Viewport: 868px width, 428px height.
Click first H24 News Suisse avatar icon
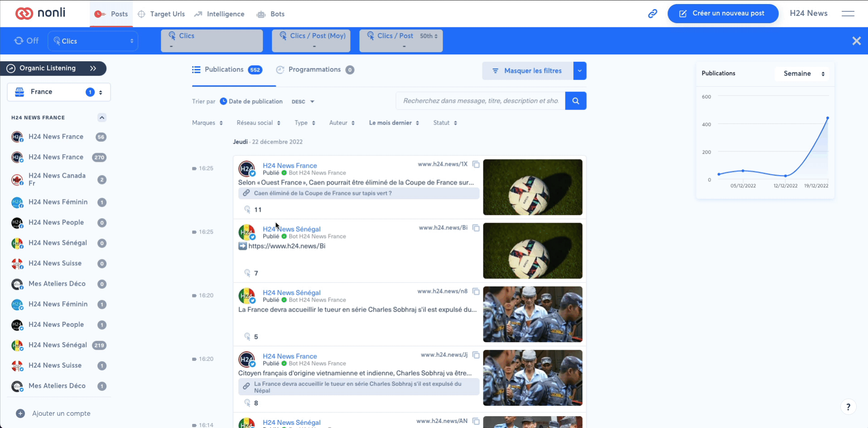point(17,263)
